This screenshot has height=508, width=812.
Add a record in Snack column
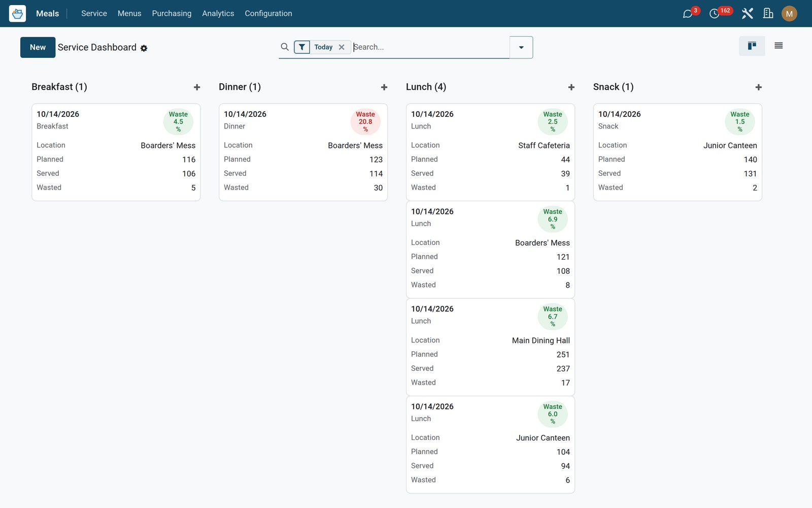pyautogui.click(x=759, y=87)
